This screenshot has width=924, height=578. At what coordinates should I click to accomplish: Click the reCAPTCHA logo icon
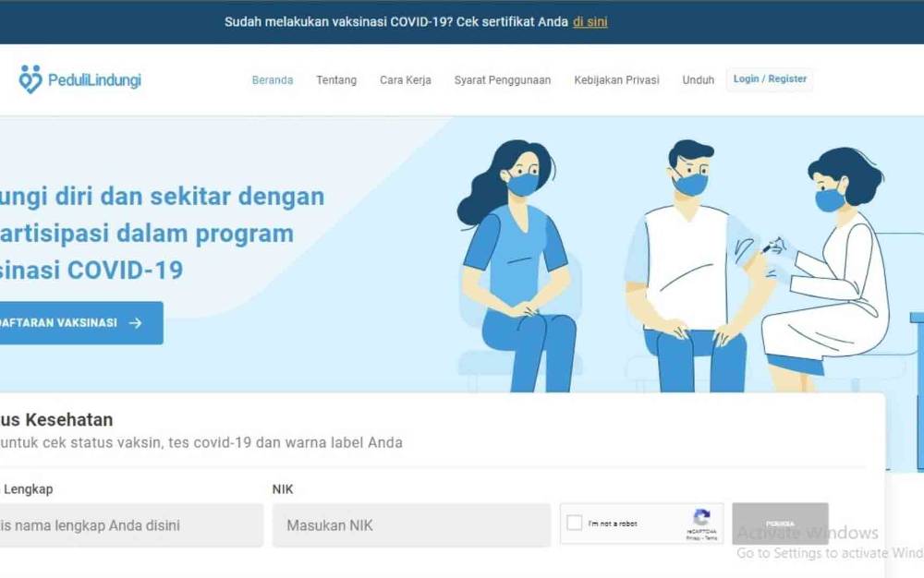701,518
